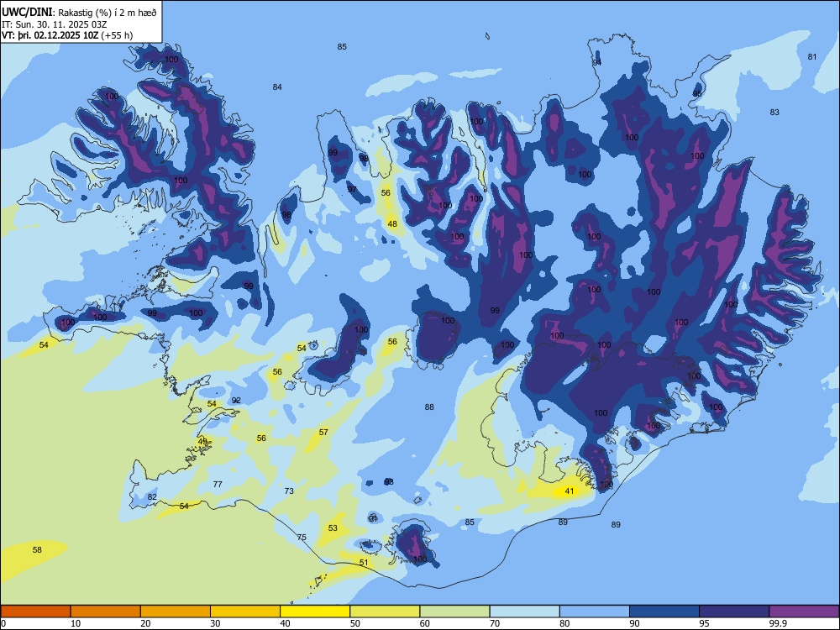Click the humidity value '88' on the map
The height and width of the screenshot is (630, 840).
(429, 407)
